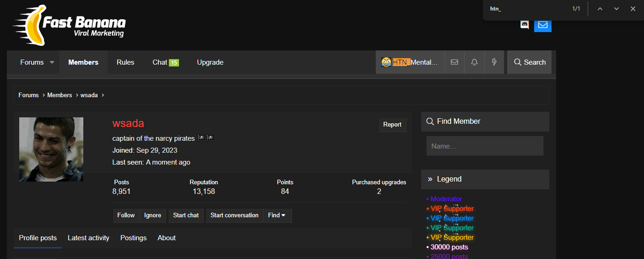Open the Find dropdown on profile
Image resolution: width=644 pixels, height=259 pixels.
coord(277,215)
